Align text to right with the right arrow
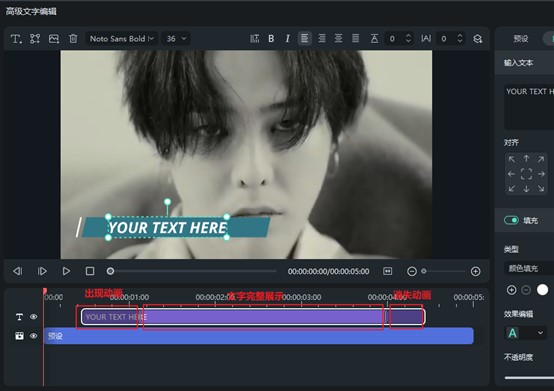Viewport: 554px width, 391px height. [x=541, y=174]
